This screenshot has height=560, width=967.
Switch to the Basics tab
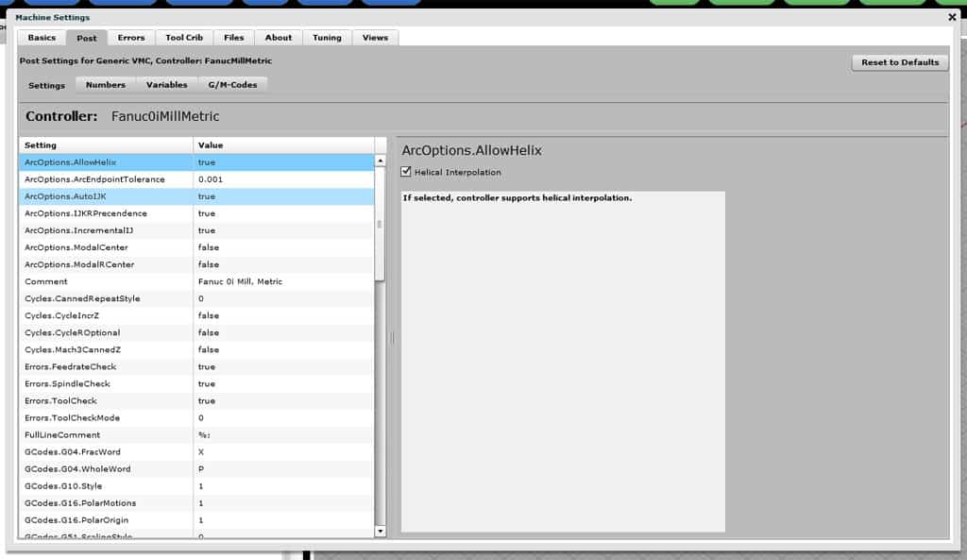(42, 37)
